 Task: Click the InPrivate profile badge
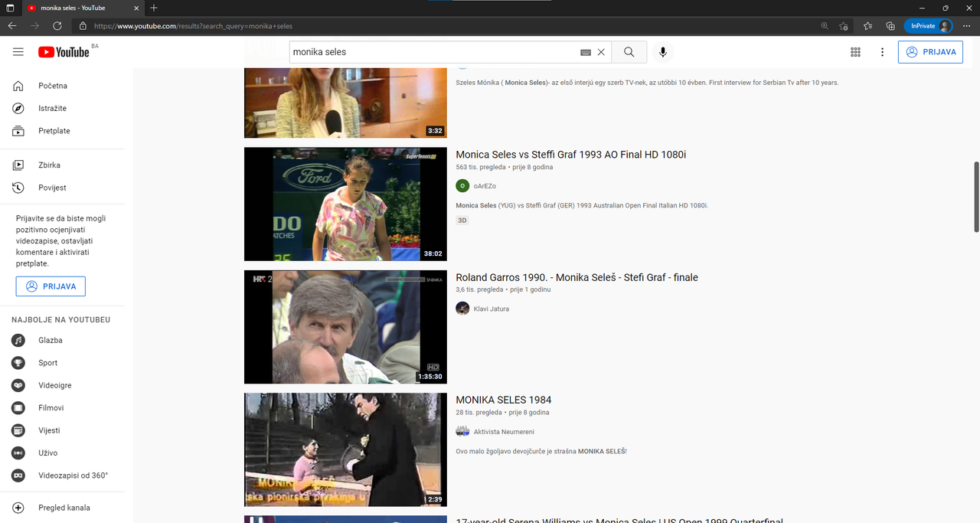pyautogui.click(x=928, y=26)
